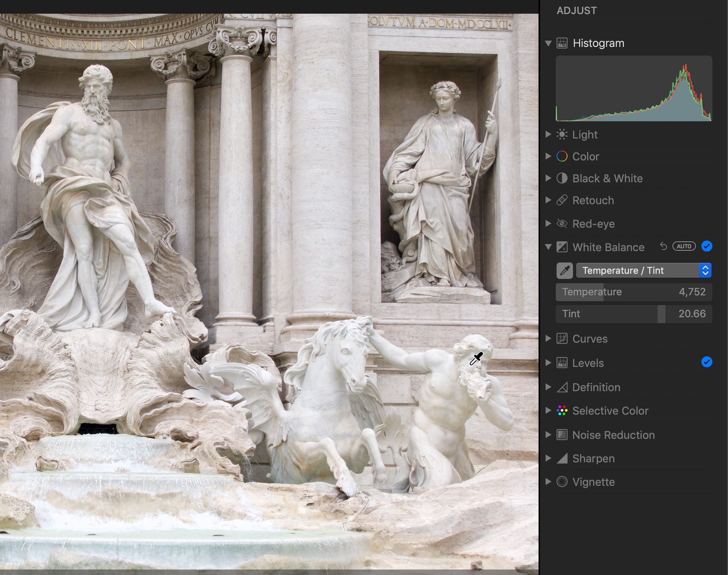728x575 pixels.
Task: Click the Black & White half-circle icon
Action: 562,178
